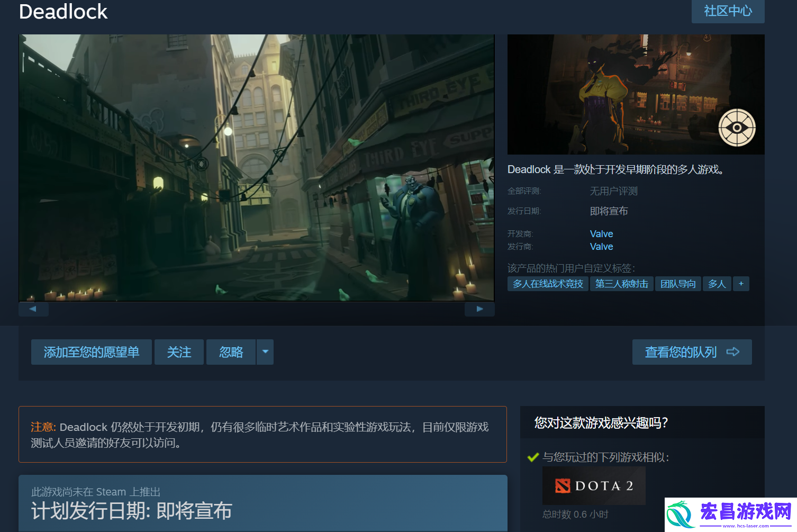Viewport: 797px width, 532px height.
Task: Expand the ignore options dropdown arrow
Action: coord(265,352)
